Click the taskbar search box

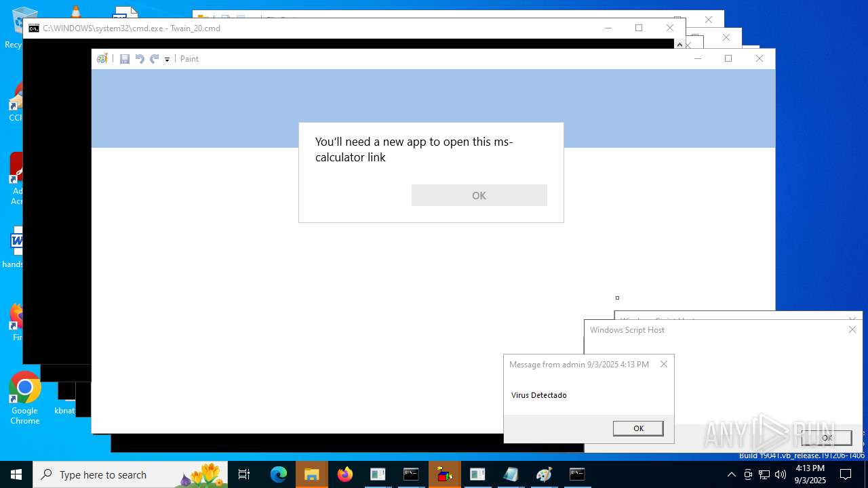coord(130,474)
